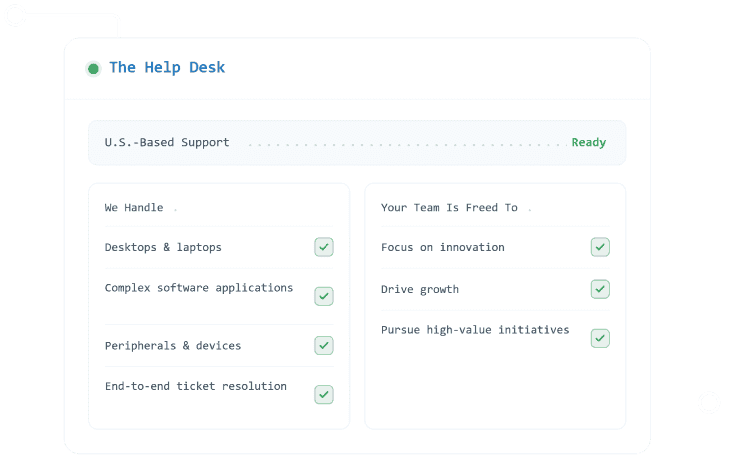Screen dimensions: 729x461
Task: Click the 'Drive growth' text
Action: click(x=420, y=290)
